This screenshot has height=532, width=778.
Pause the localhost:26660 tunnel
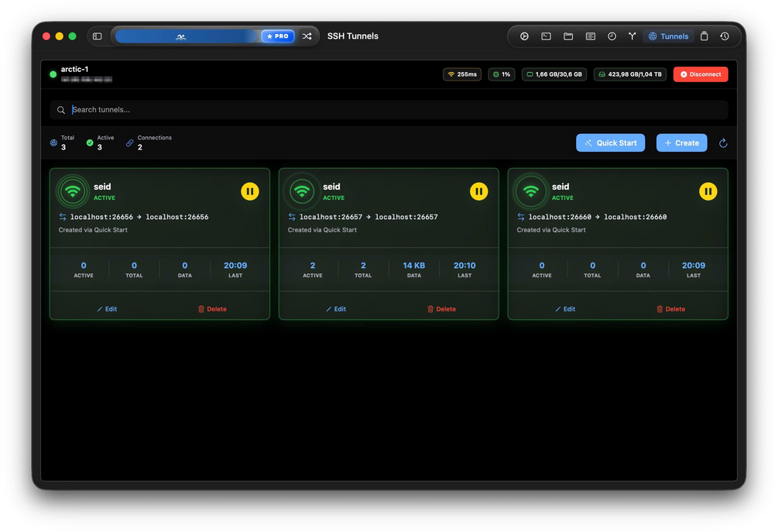point(708,191)
